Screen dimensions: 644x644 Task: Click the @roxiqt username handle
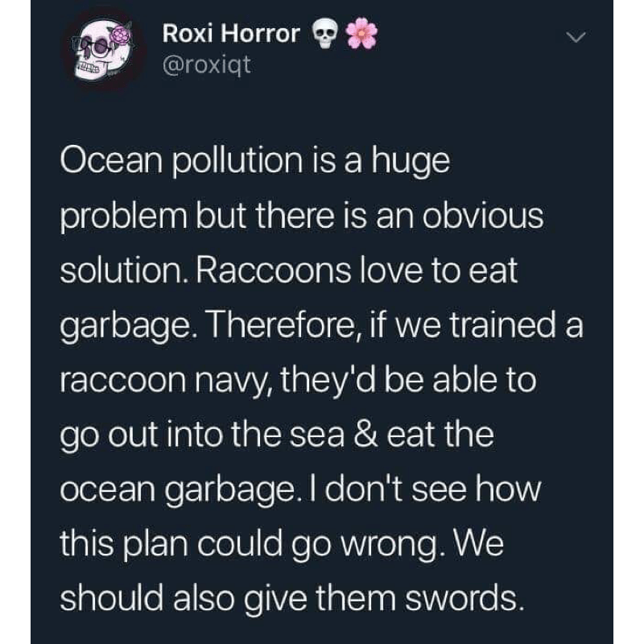tap(207, 64)
